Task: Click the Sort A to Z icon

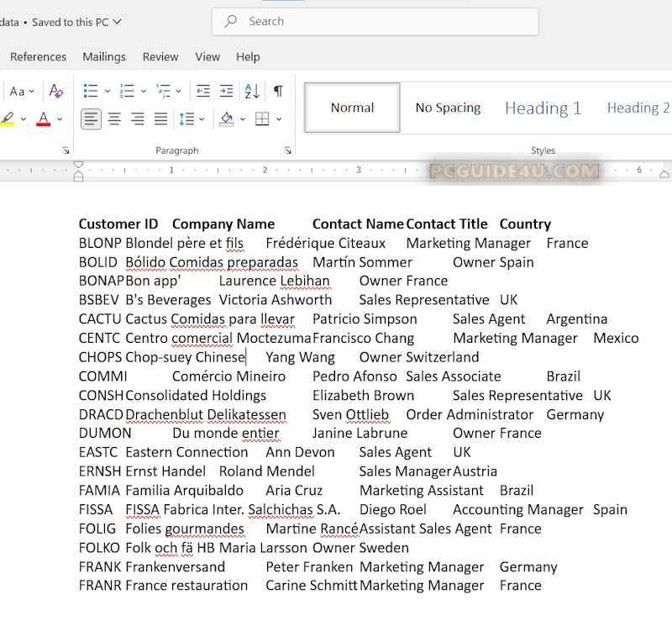Action: [251, 91]
